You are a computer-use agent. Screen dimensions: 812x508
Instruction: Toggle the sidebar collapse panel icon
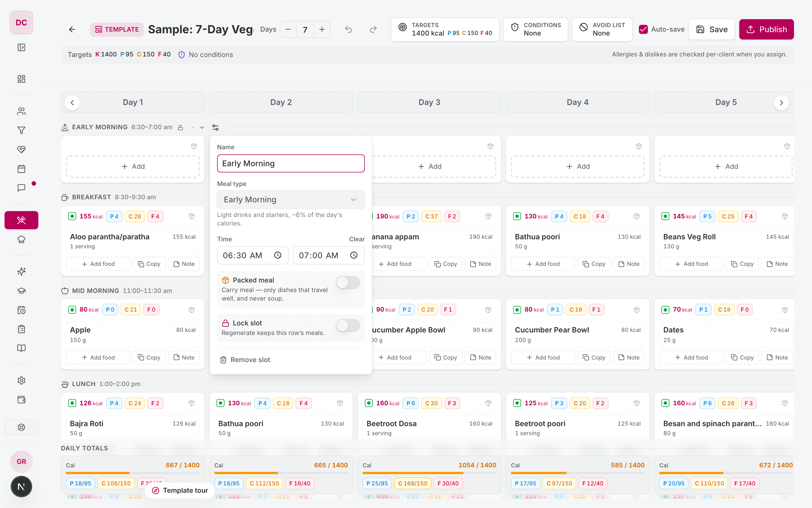[21, 47]
